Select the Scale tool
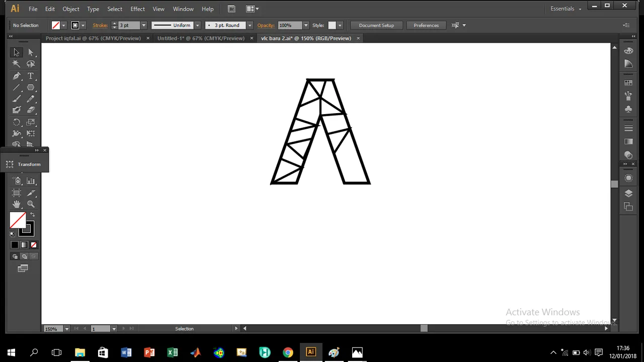 [x=31, y=122]
